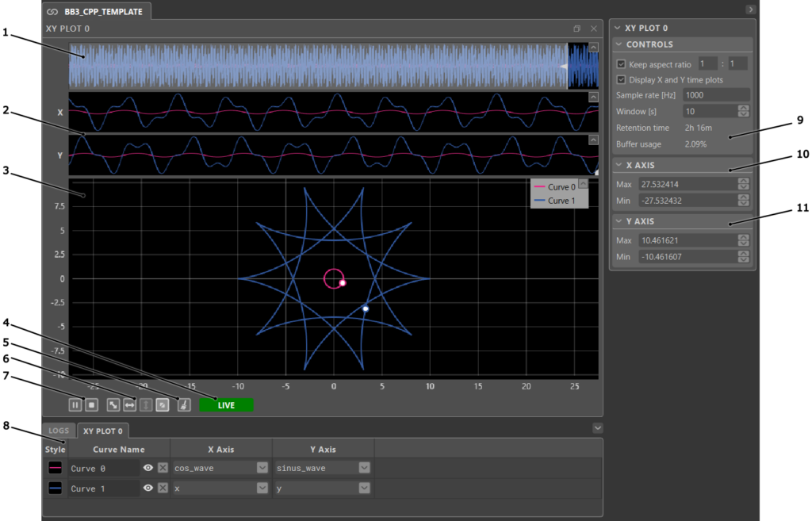Pause the XY plot acquisition
This screenshot has width=812, height=521.
pos(75,405)
